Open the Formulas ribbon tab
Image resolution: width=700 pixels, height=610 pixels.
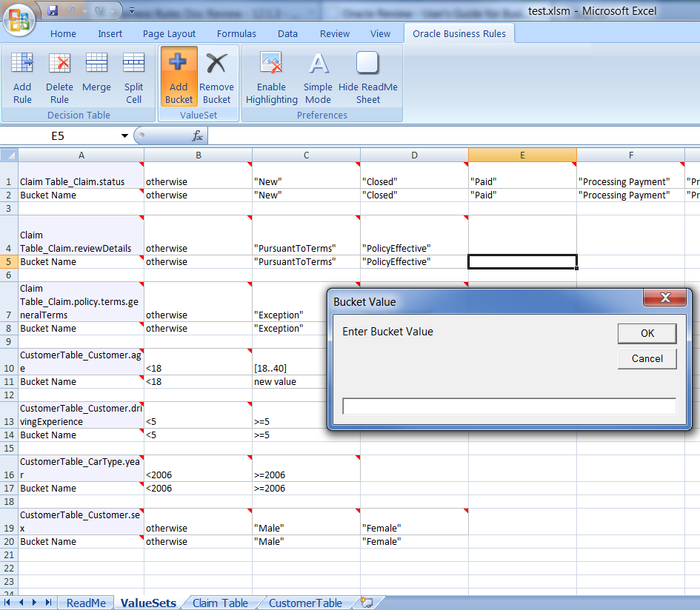click(236, 34)
